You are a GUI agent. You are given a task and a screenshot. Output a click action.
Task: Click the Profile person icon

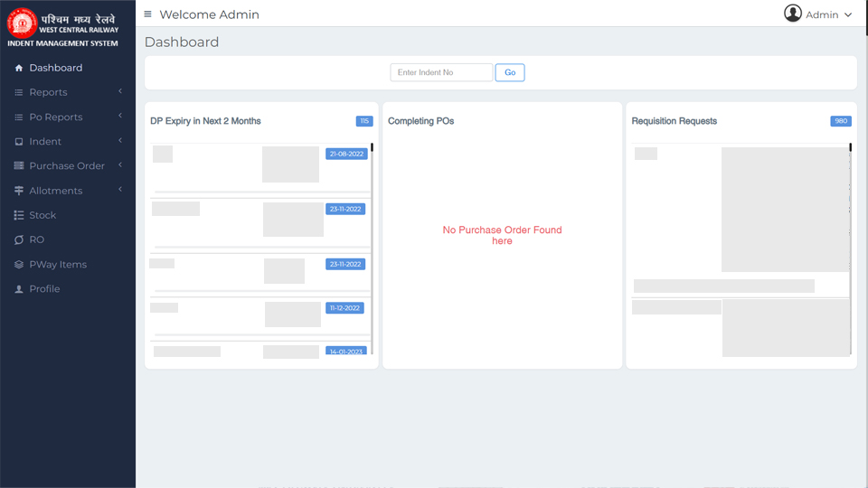(19, 289)
